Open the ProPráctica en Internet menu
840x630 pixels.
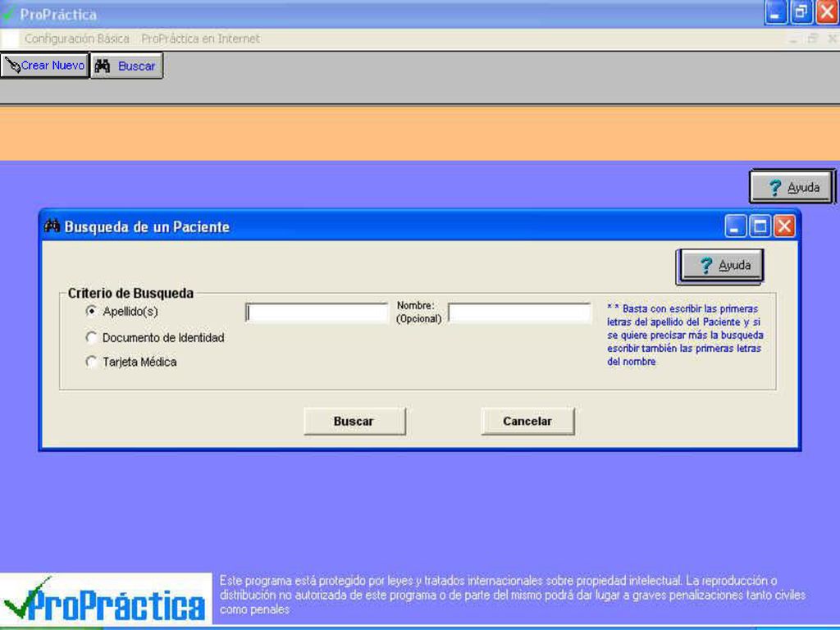tap(200, 39)
